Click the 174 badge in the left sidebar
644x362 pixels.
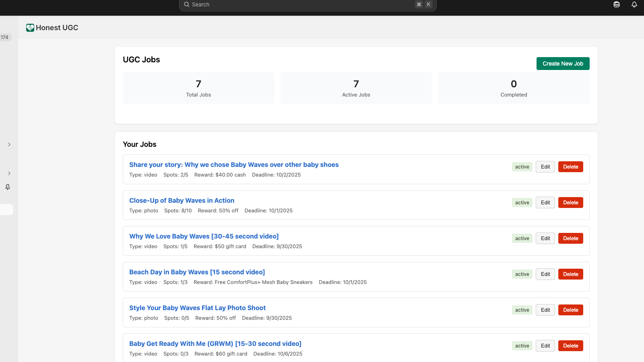click(5, 37)
